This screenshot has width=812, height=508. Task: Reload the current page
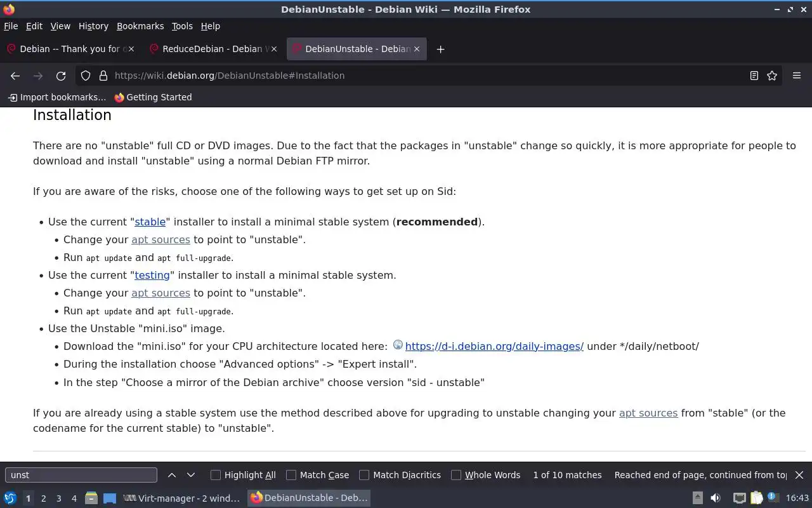61,76
